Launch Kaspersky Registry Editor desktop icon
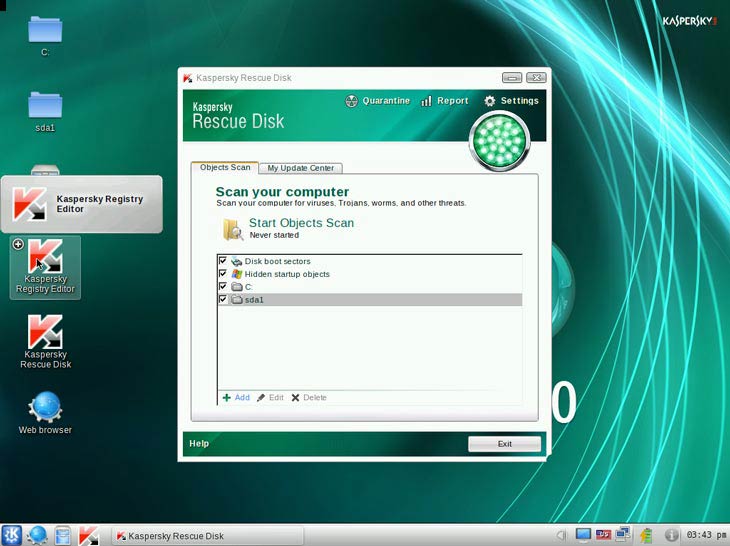The image size is (730, 546). coord(45,267)
